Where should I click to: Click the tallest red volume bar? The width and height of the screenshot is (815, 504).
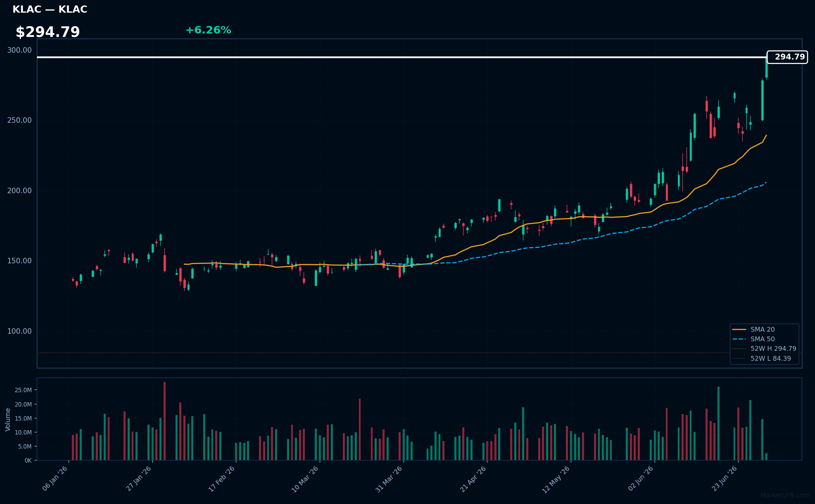tap(165, 421)
